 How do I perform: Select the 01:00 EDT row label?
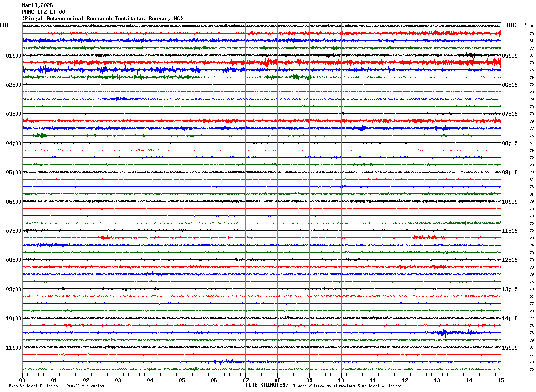[14, 56]
